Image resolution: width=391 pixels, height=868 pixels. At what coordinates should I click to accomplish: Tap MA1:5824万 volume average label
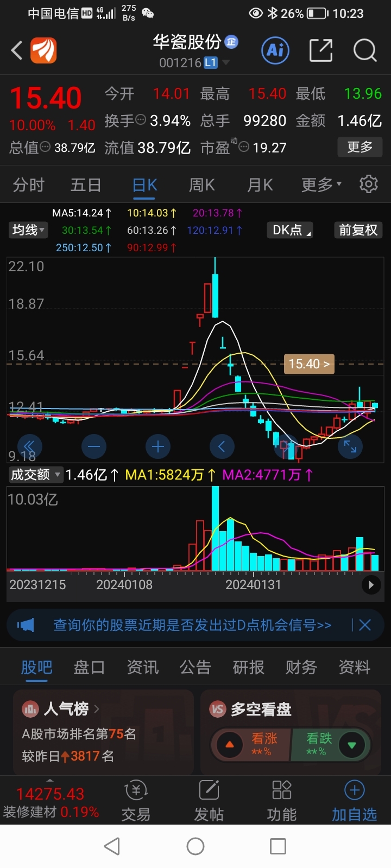(x=171, y=475)
